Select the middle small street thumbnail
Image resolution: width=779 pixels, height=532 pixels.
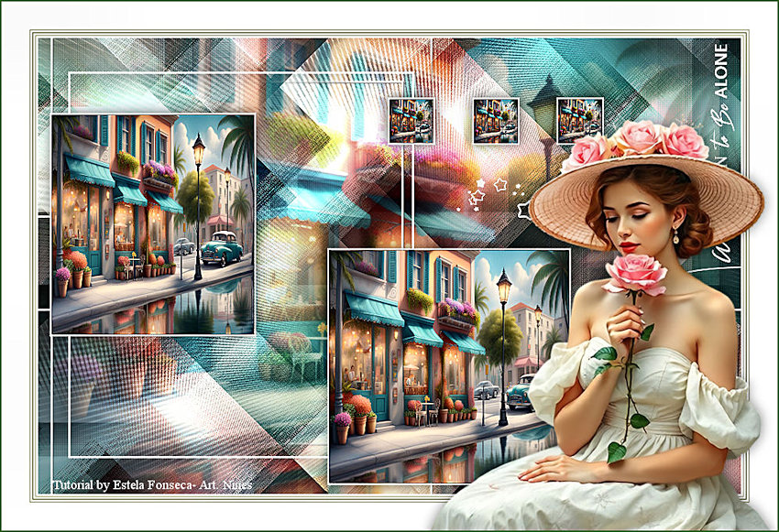pyautogui.click(x=496, y=121)
